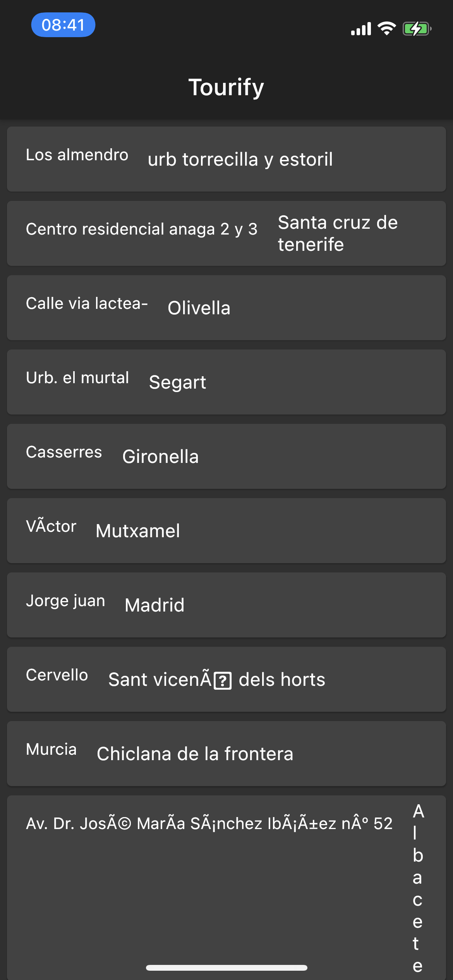Tap the charging battery icon
453x980 pixels.
[x=417, y=29]
